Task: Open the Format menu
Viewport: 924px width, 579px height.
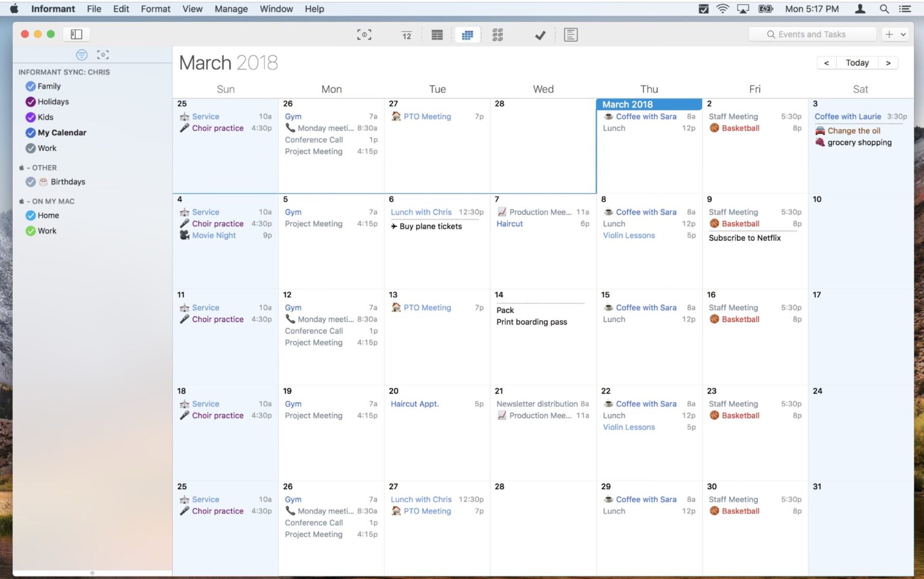Action: [x=156, y=9]
